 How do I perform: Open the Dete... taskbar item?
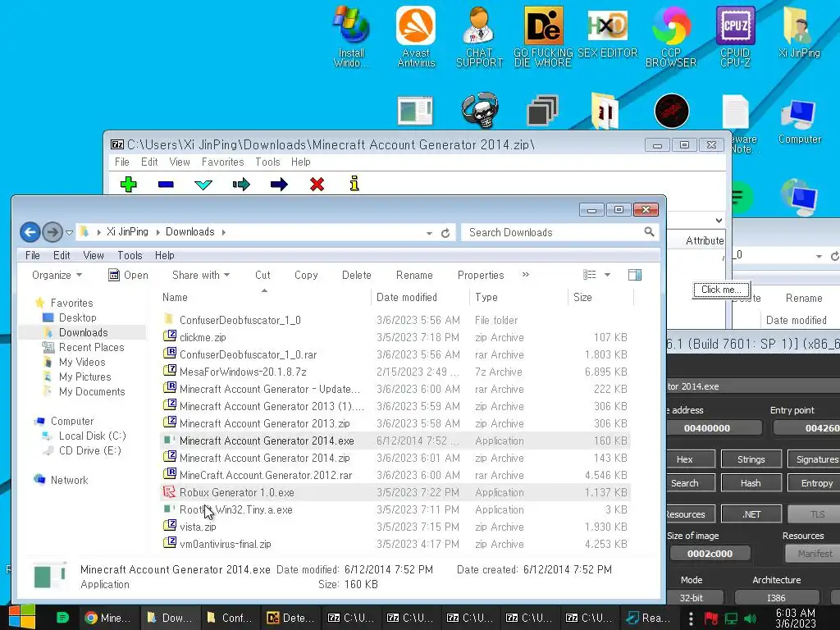tap(293, 618)
